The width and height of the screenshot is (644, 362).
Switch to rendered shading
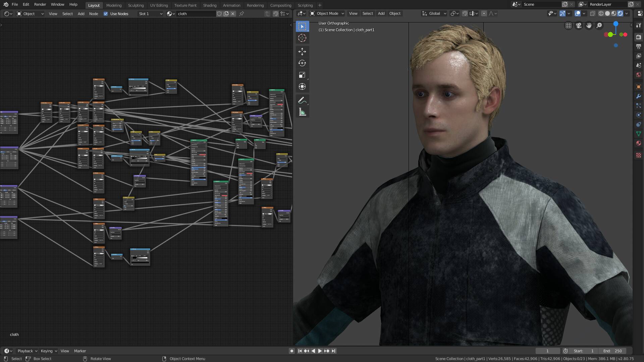tap(620, 13)
